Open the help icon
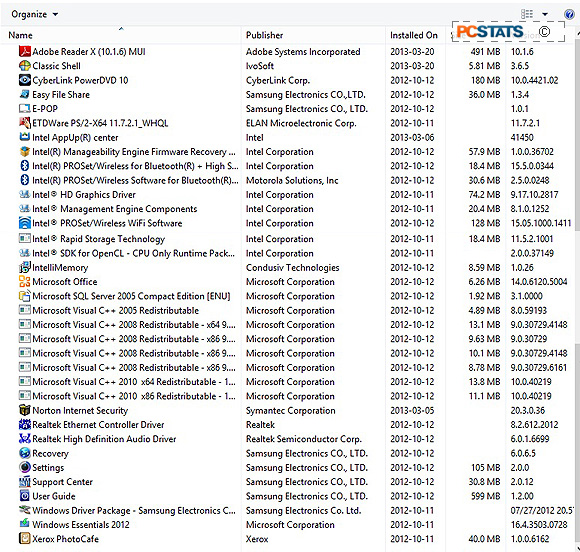Viewport: 580px width, 552px height. tap(569, 14)
